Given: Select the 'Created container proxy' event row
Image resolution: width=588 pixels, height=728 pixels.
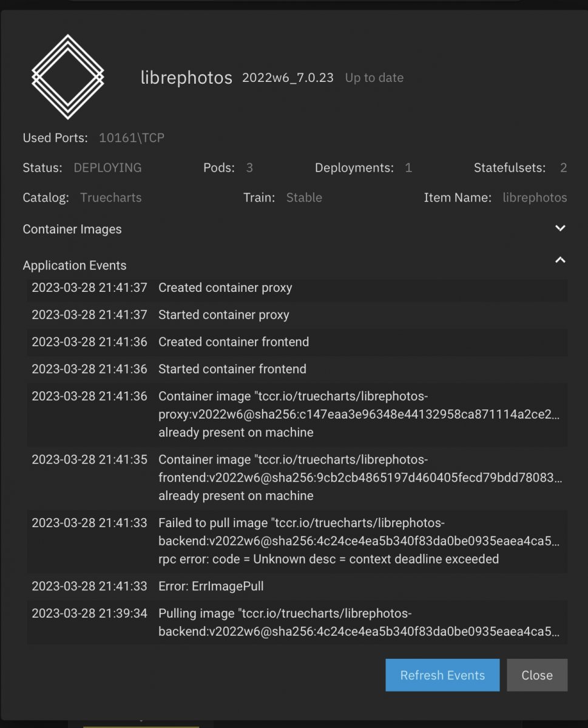Looking at the screenshot, I should [x=297, y=288].
